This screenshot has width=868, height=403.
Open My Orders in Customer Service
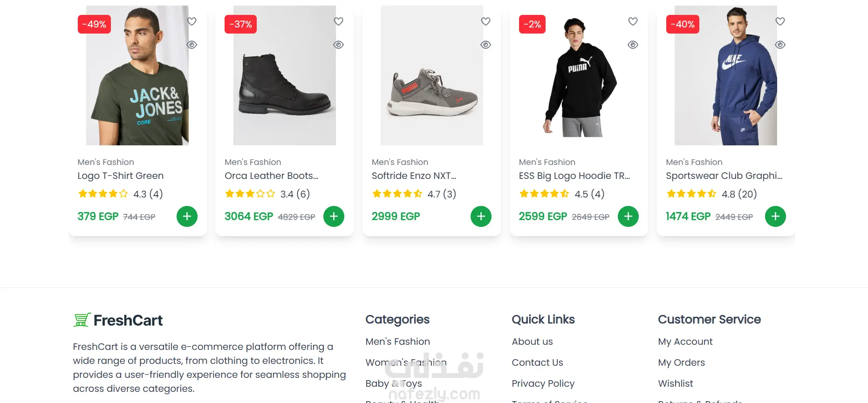[x=681, y=362]
